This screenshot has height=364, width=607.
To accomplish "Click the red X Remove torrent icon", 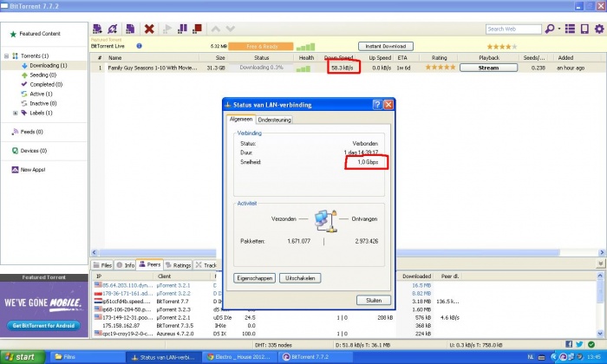I will pyautogui.click(x=149, y=29).
